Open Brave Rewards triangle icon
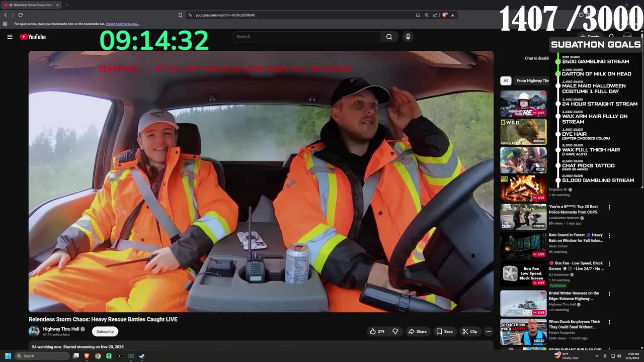 click(452, 15)
